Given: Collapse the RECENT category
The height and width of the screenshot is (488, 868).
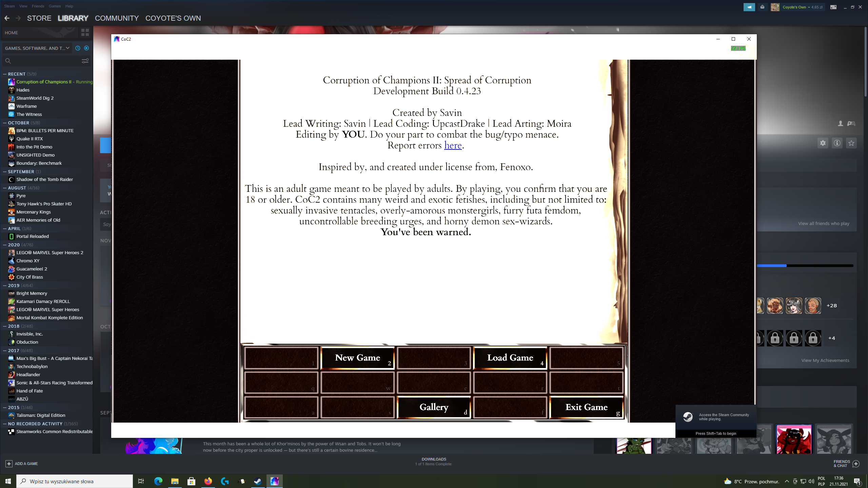Looking at the screenshot, I should pos(5,74).
